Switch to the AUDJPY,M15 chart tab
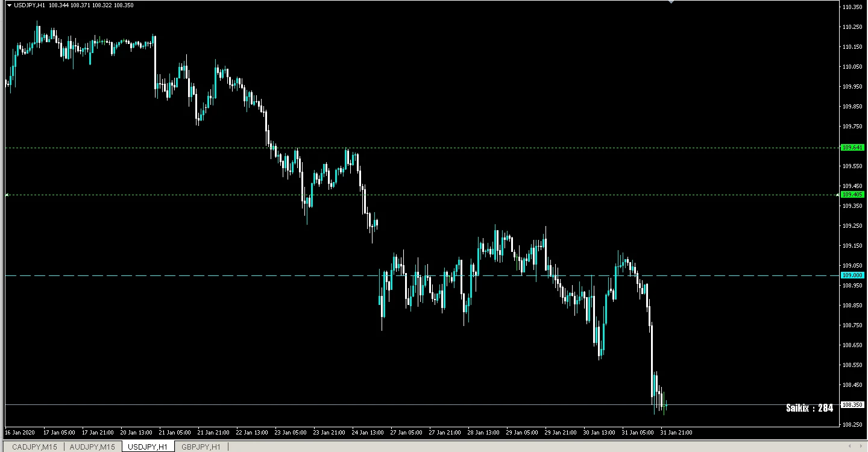Screen dimensions: 868x452 [x=92, y=447]
